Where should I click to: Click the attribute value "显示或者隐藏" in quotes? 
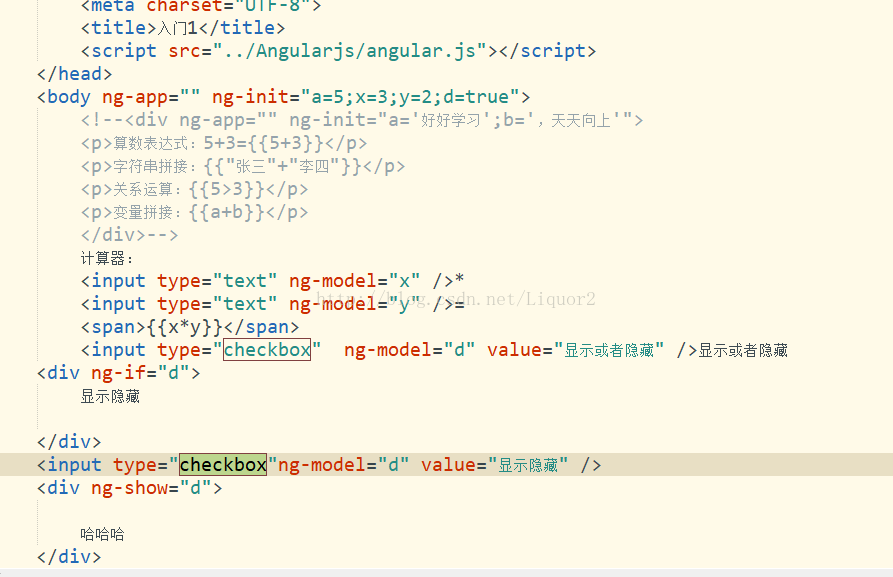pos(609,350)
